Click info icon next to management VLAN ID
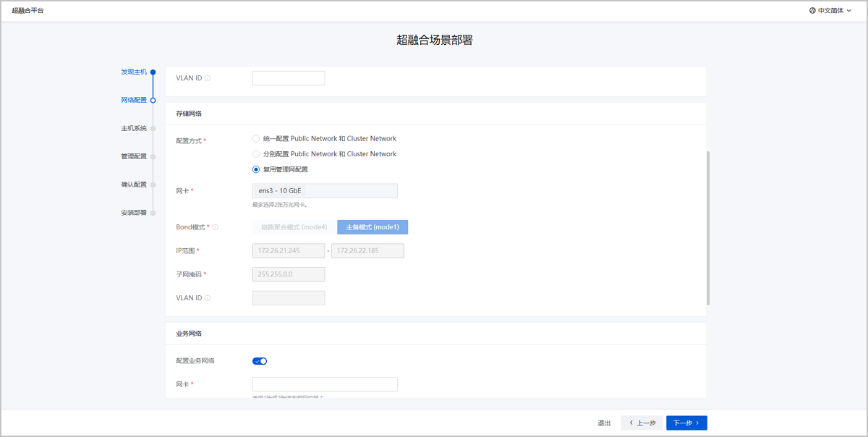 coord(208,78)
